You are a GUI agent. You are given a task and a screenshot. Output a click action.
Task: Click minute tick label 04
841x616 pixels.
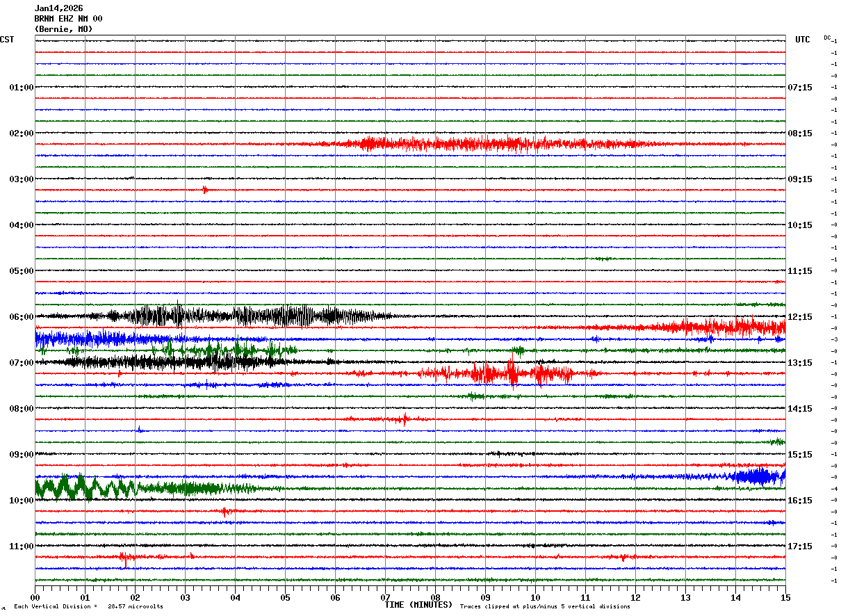(x=235, y=597)
